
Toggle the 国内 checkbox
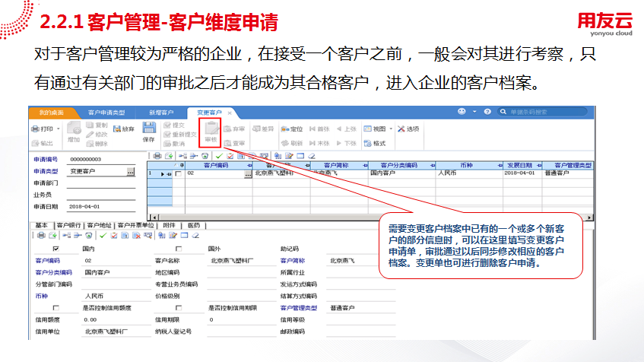point(56,249)
